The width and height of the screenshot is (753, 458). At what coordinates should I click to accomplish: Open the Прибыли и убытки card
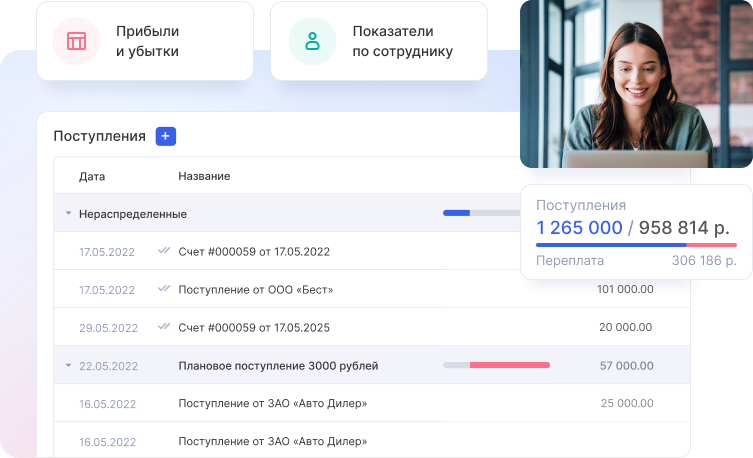coord(145,41)
